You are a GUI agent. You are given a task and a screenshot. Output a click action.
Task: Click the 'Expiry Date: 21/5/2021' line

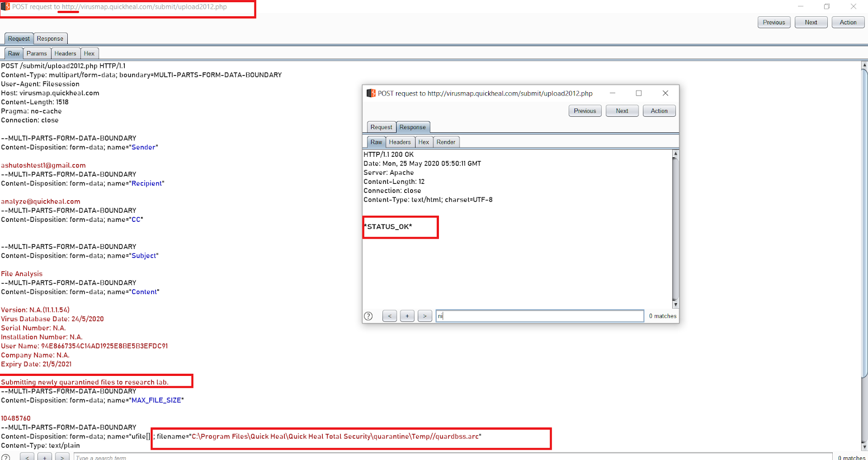click(36, 364)
